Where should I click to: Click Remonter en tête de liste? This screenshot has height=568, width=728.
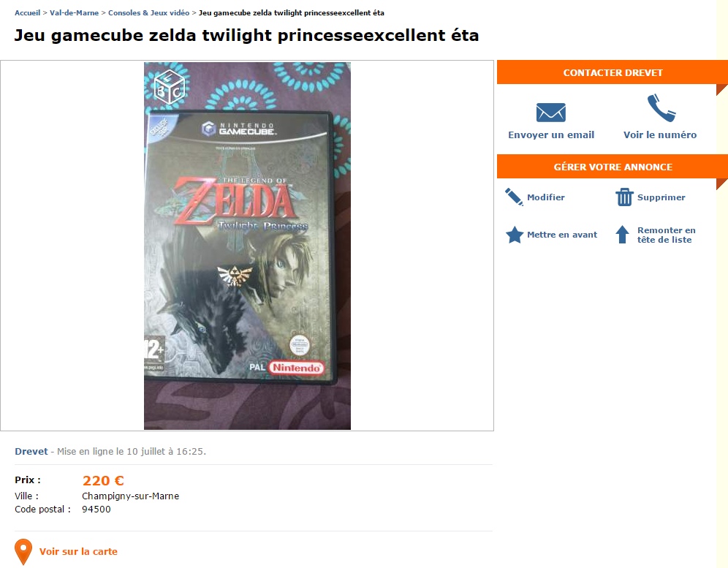pos(666,235)
